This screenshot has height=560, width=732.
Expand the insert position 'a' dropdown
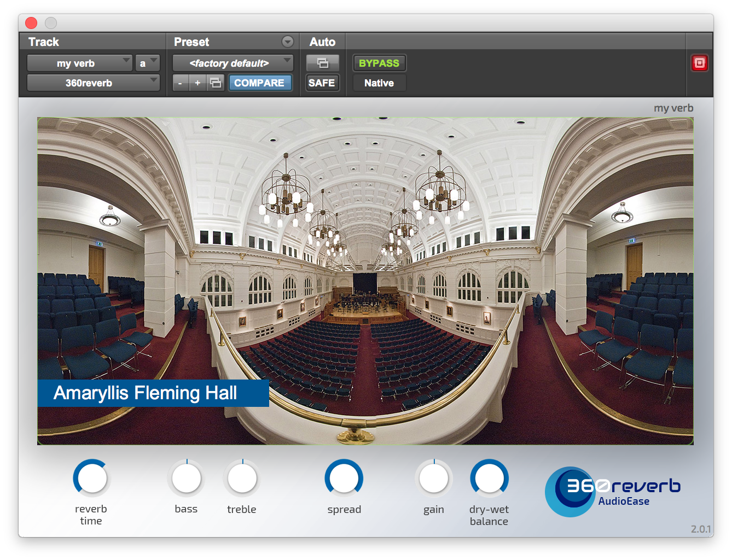pyautogui.click(x=147, y=63)
